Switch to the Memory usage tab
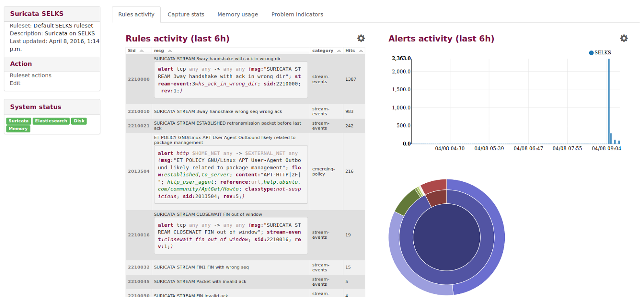644x297 pixels. pyautogui.click(x=237, y=14)
